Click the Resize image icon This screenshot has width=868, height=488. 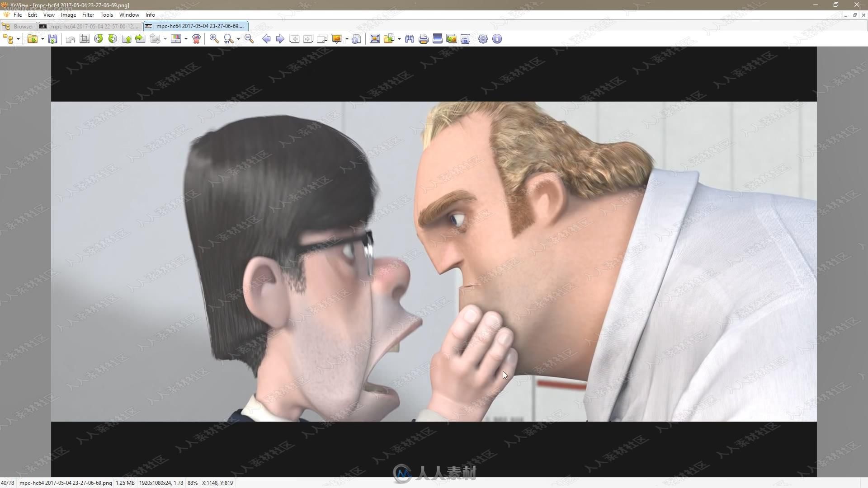click(x=155, y=39)
